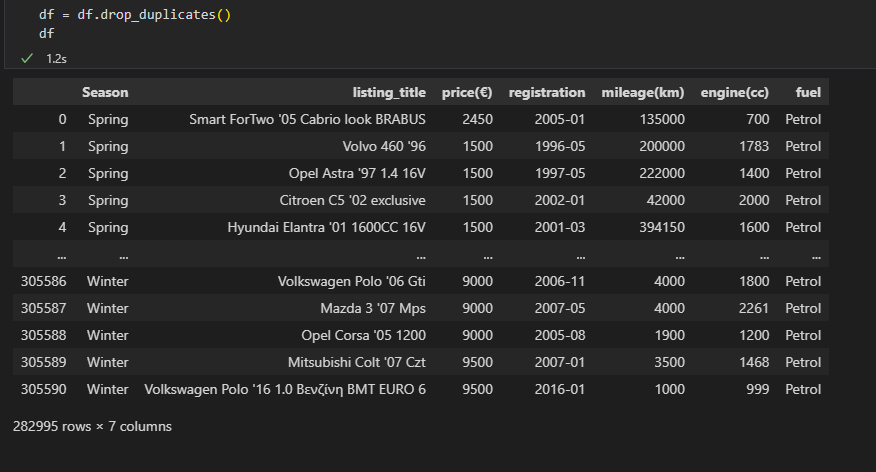Click the Hyundai Elantra '01 1600CC 16V cell
Viewport: 876px width, 472px height.
pos(326,227)
